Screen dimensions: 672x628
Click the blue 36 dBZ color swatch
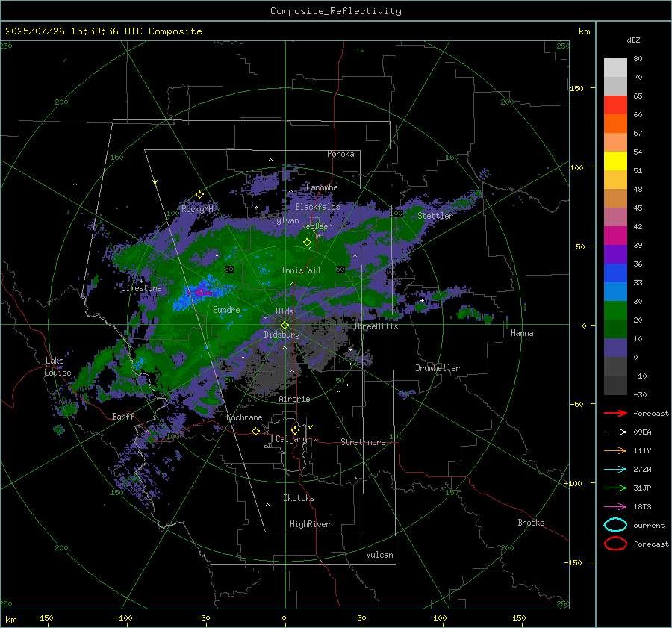pos(615,273)
